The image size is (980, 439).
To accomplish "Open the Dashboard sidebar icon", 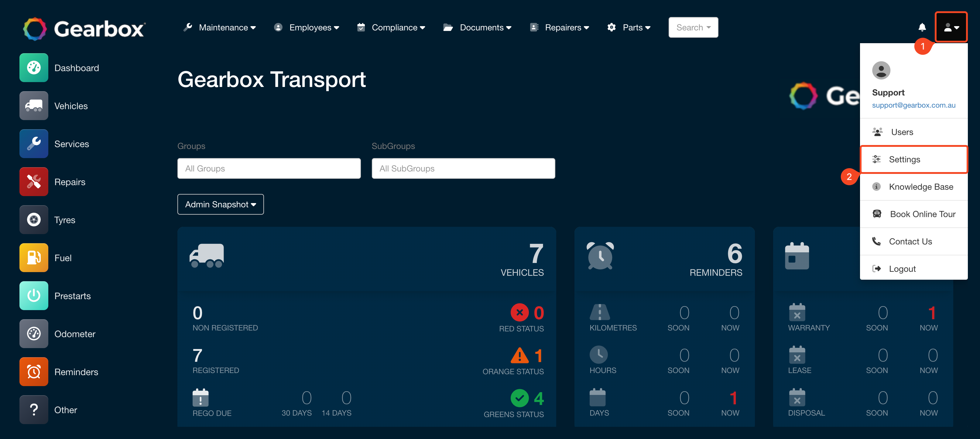I will coord(34,68).
